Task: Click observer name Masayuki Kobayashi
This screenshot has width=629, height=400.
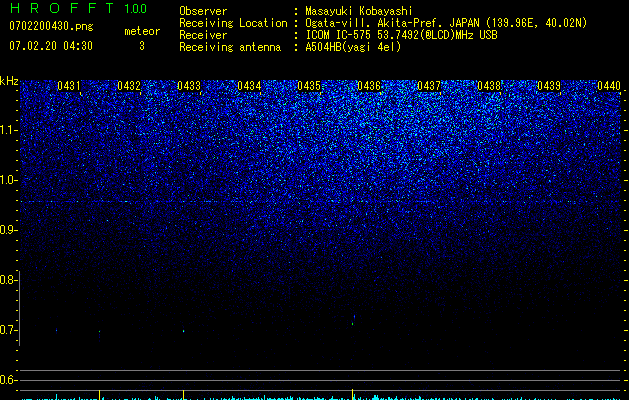Action: point(359,11)
